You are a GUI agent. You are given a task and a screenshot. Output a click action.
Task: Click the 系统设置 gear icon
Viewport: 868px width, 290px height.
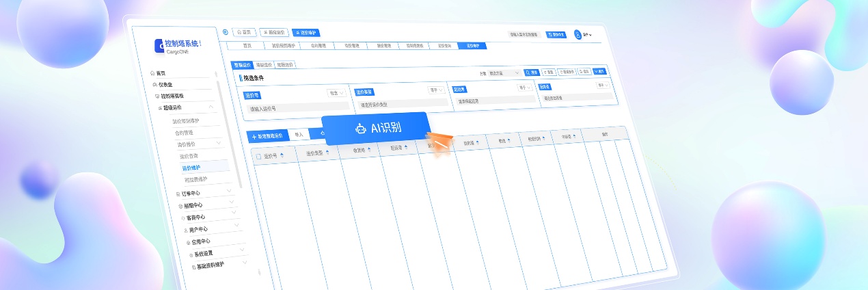coord(191,254)
